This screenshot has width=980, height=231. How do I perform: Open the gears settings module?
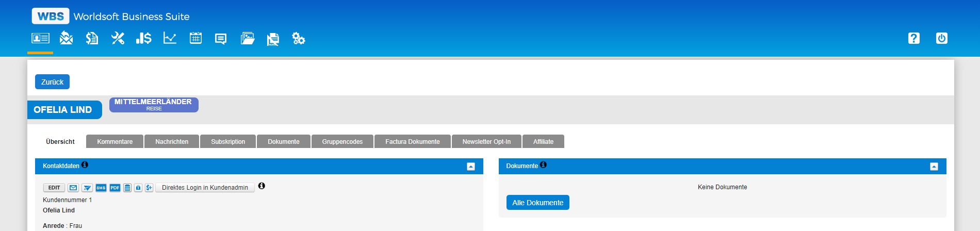tap(299, 39)
